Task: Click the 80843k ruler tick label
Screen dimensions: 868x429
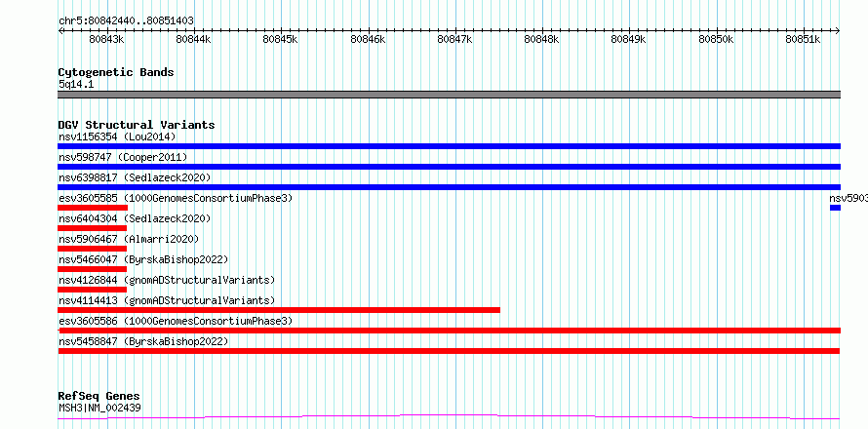Action: pos(107,39)
